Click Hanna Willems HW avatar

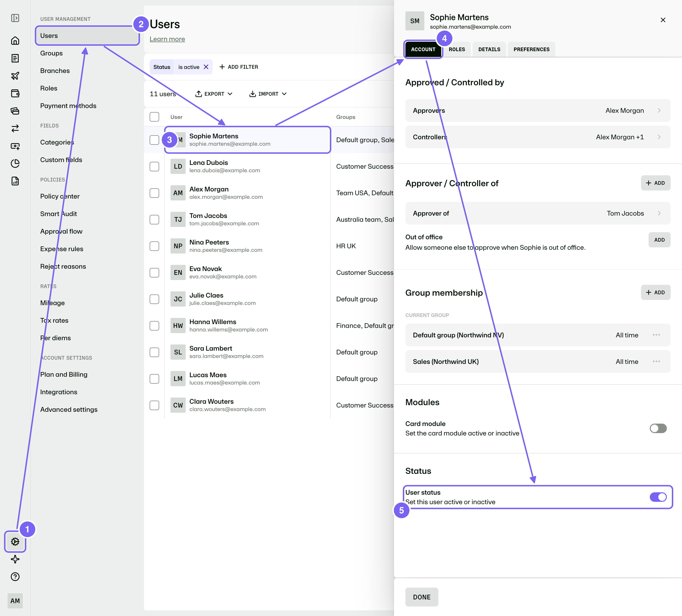pos(178,326)
